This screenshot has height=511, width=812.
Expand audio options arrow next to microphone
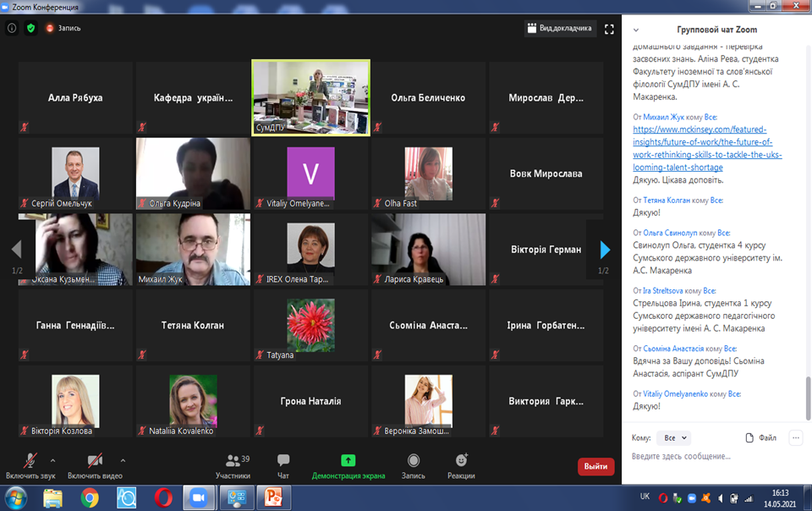[53, 460]
